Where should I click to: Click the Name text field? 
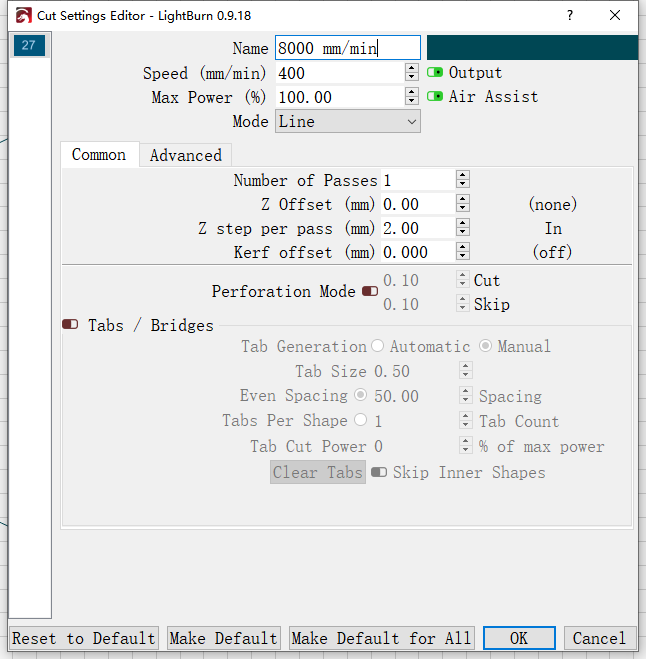[348, 48]
